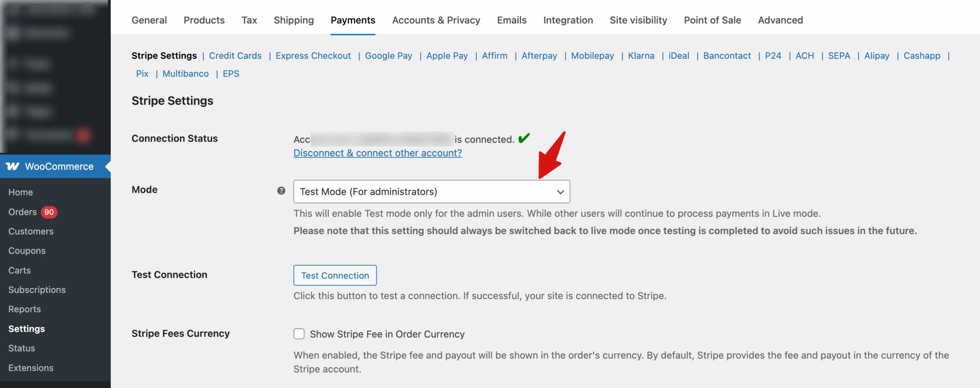
Task: Click the green checkmark next to connection status
Action: click(x=524, y=138)
